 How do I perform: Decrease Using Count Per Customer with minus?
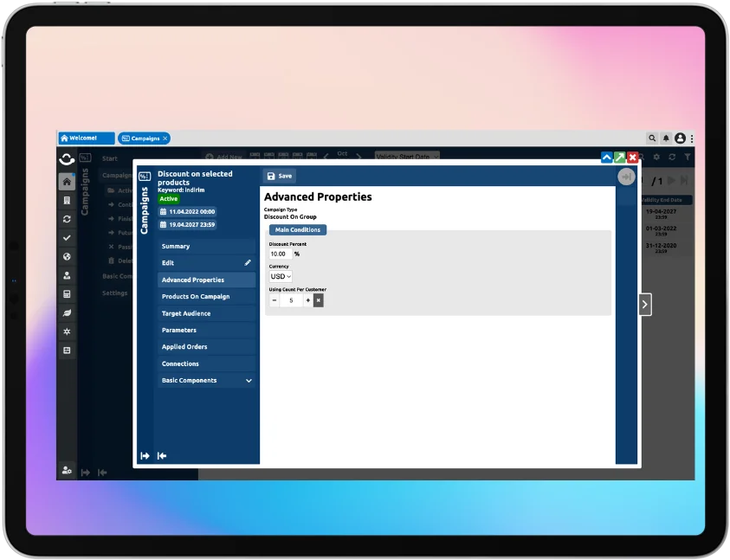click(x=275, y=300)
